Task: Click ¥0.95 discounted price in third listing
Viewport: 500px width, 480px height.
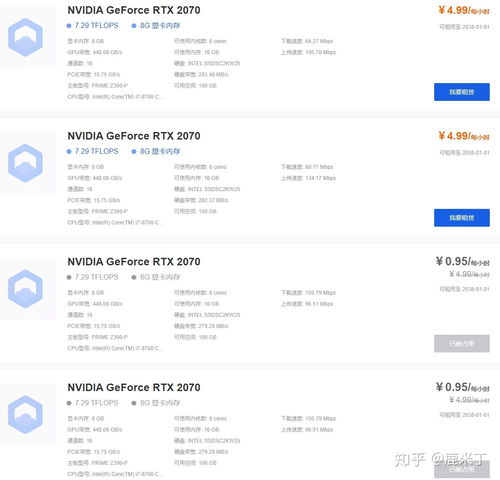Action: coord(463,262)
